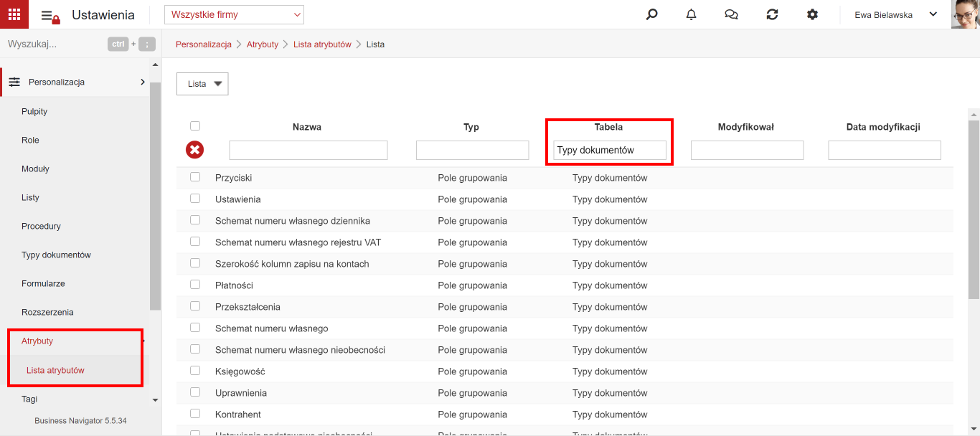Open Formularze in the sidebar menu
The height and width of the screenshot is (436, 980).
click(43, 283)
